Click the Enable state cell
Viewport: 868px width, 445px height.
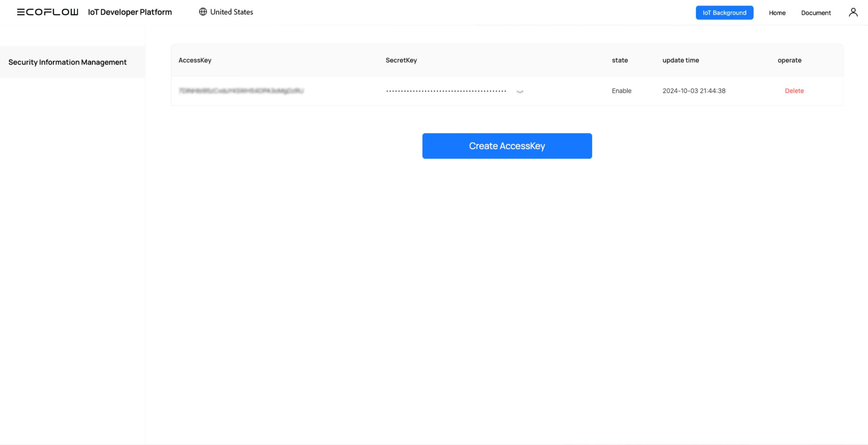pos(622,91)
